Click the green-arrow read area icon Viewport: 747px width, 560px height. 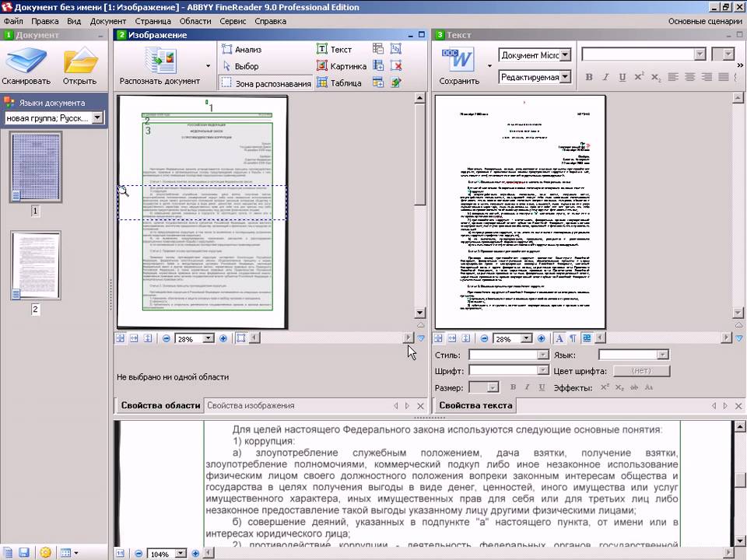tap(396, 82)
